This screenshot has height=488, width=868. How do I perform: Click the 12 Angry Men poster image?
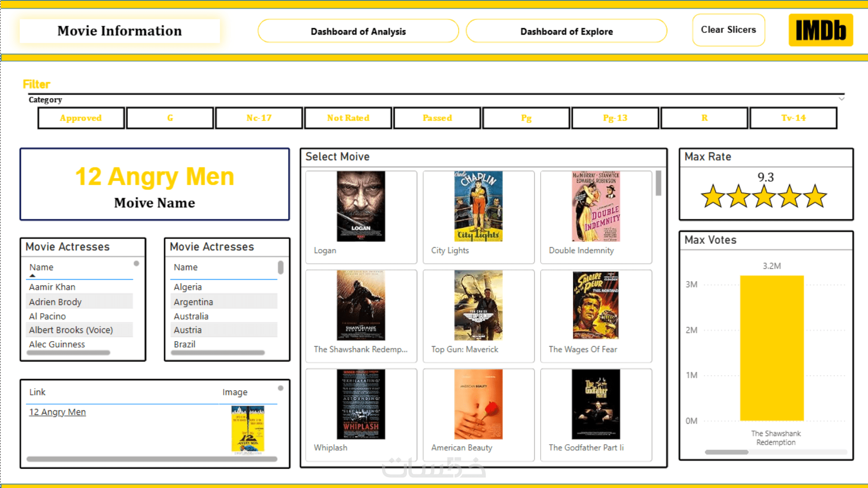click(248, 429)
